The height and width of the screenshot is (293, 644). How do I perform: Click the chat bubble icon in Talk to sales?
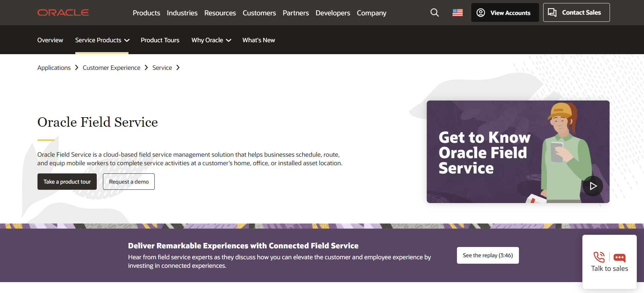619,258
